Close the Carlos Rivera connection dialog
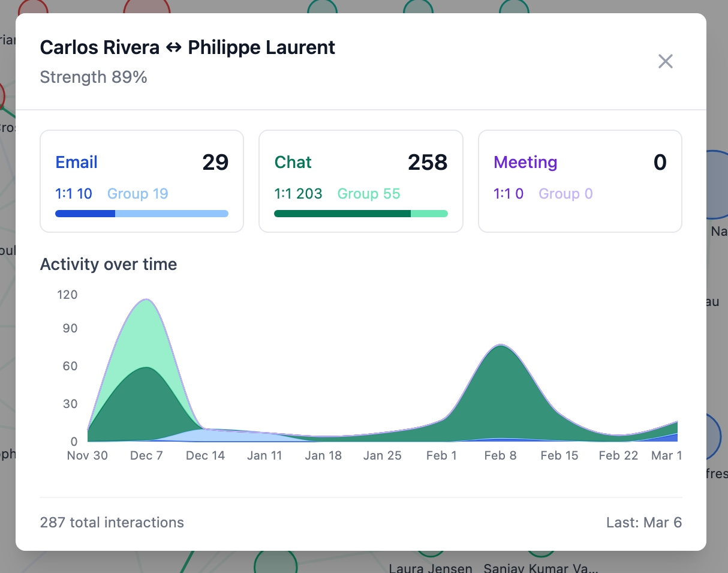Image resolution: width=728 pixels, height=573 pixels. tap(665, 61)
